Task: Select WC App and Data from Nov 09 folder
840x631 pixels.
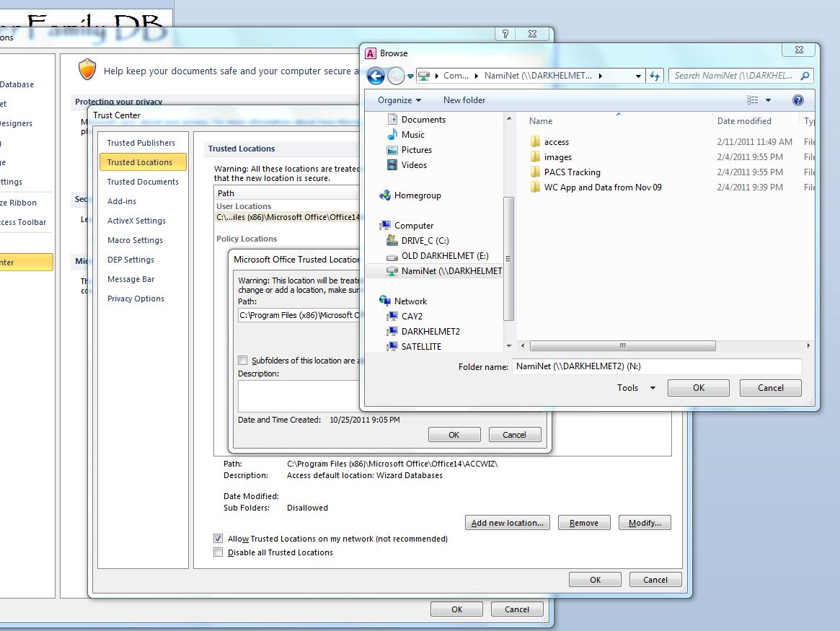Action: [596, 187]
